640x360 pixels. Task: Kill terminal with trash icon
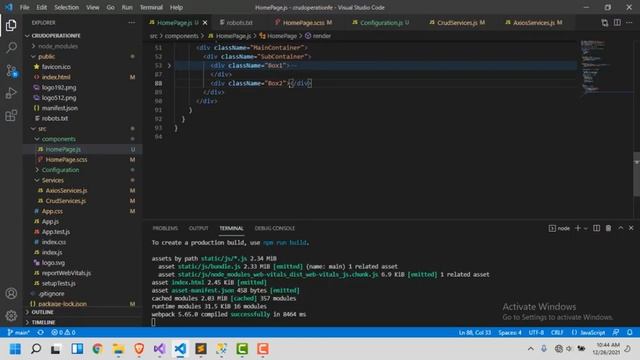tap(608, 228)
